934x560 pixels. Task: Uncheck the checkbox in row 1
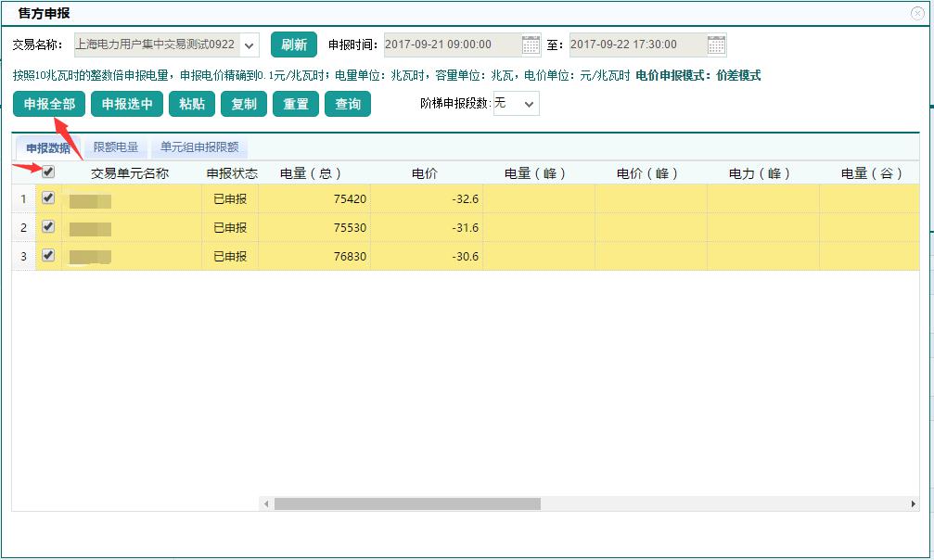point(48,197)
